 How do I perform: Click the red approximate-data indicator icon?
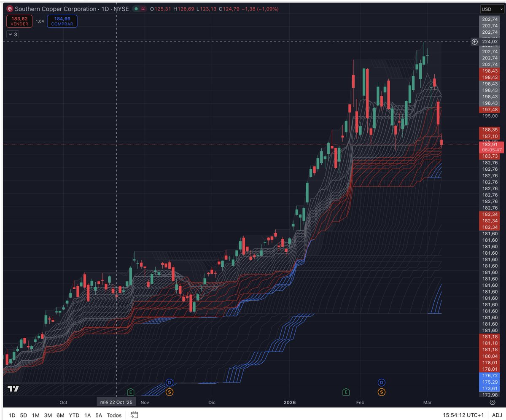(144, 9)
